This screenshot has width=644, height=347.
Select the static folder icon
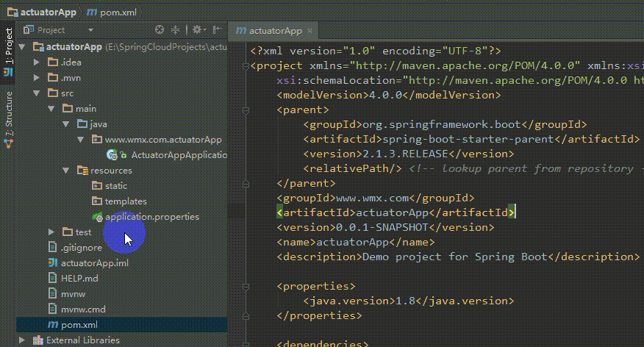[97, 185]
